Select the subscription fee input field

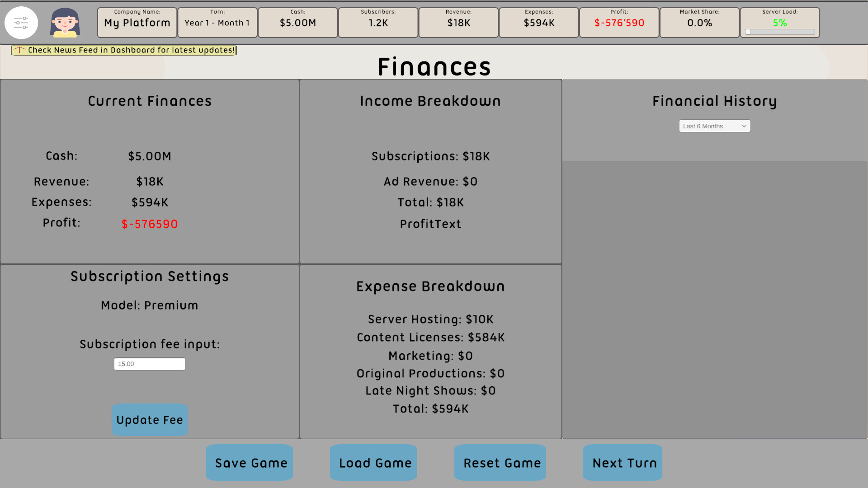click(x=150, y=364)
